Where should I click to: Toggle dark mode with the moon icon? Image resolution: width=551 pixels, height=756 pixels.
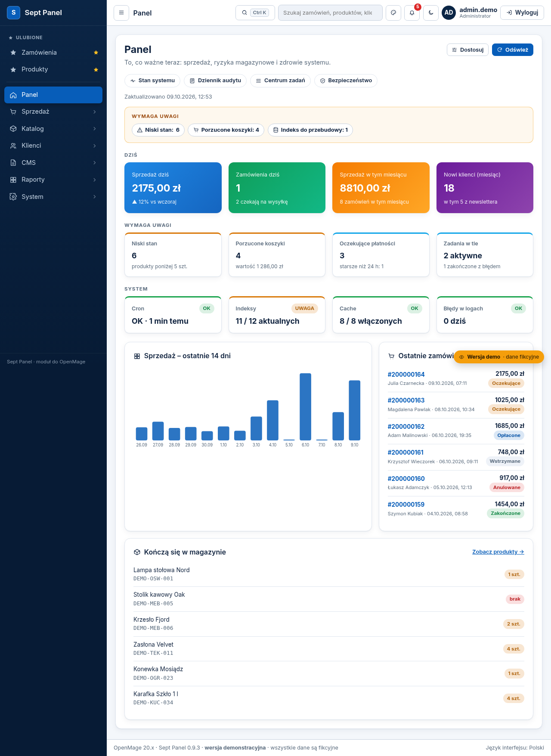[x=431, y=13]
